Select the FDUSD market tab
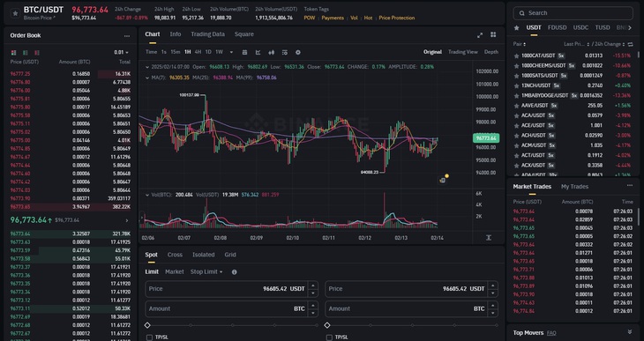 pyautogui.click(x=557, y=27)
